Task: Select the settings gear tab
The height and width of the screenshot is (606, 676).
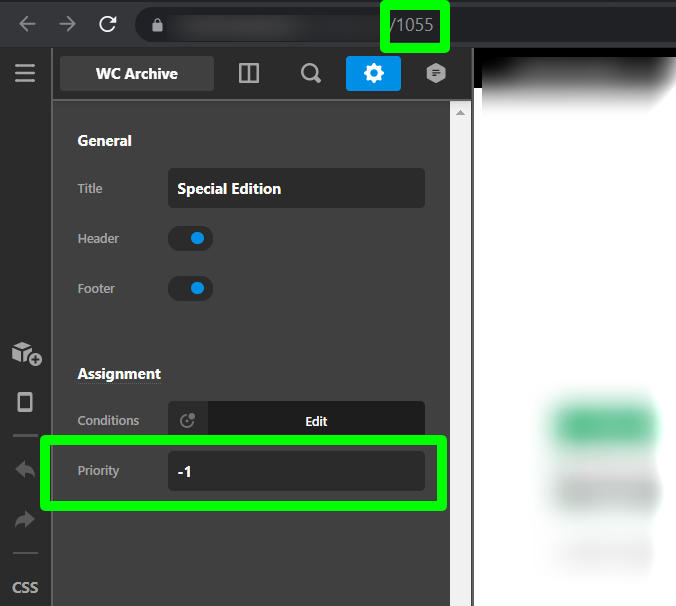Action: (x=373, y=73)
